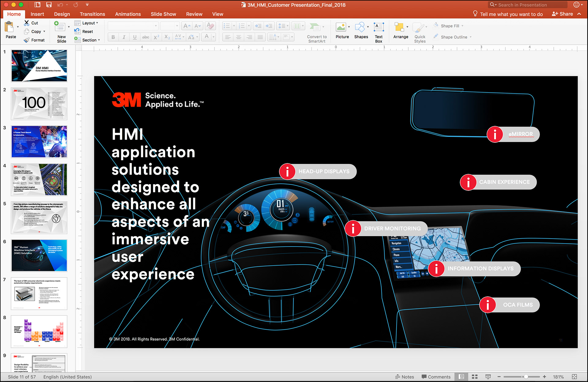Click the Redo arrow in title bar
Screen dimensions: 588x382
[x=76, y=5]
